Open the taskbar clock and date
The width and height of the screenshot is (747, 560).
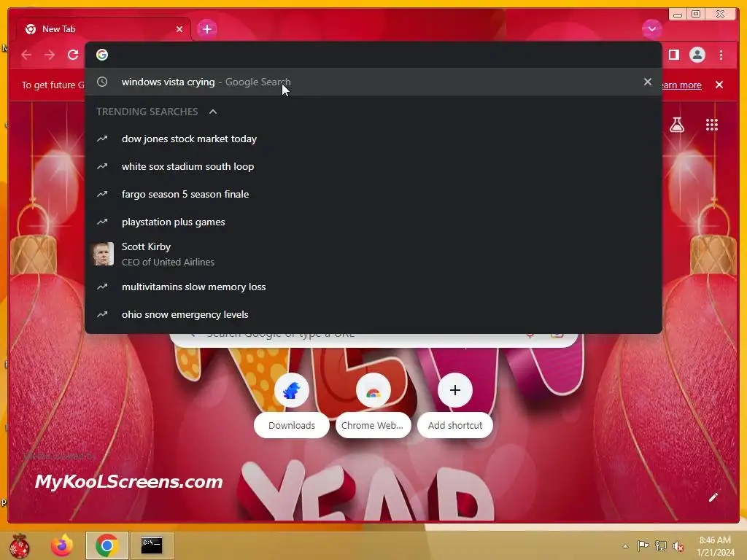click(715, 546)
